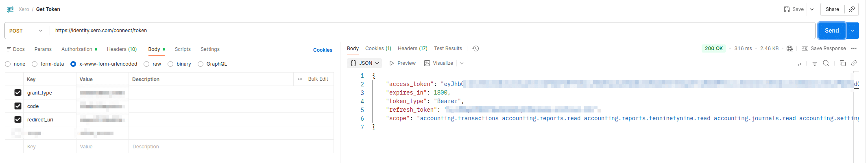This screenshot has height=163, width=868.
Task: Click the 316 ms response time
Action: pos(743,48)
